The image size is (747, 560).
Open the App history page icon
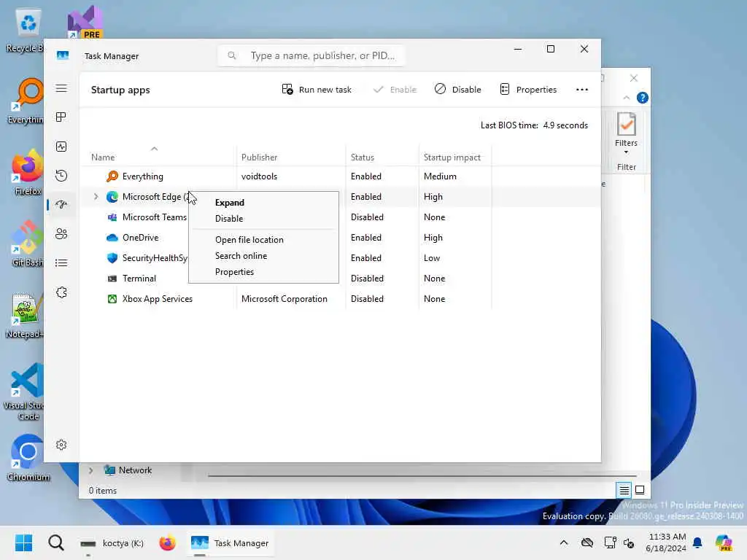(61, 176)
